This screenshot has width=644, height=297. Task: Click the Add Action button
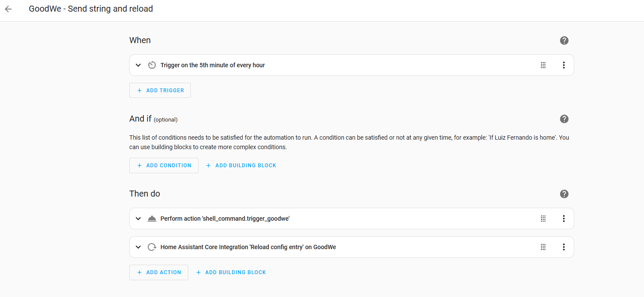click(x=159, y=272)
